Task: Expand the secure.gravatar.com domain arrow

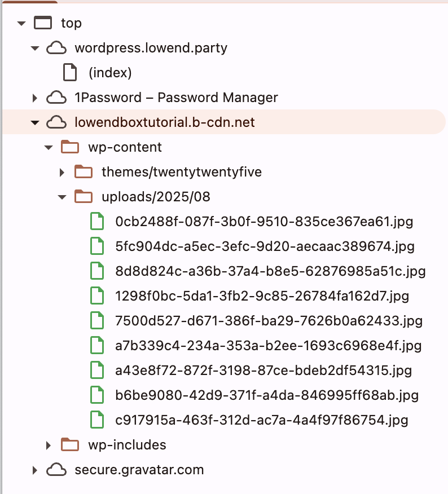Action: (x=35, y=470)
